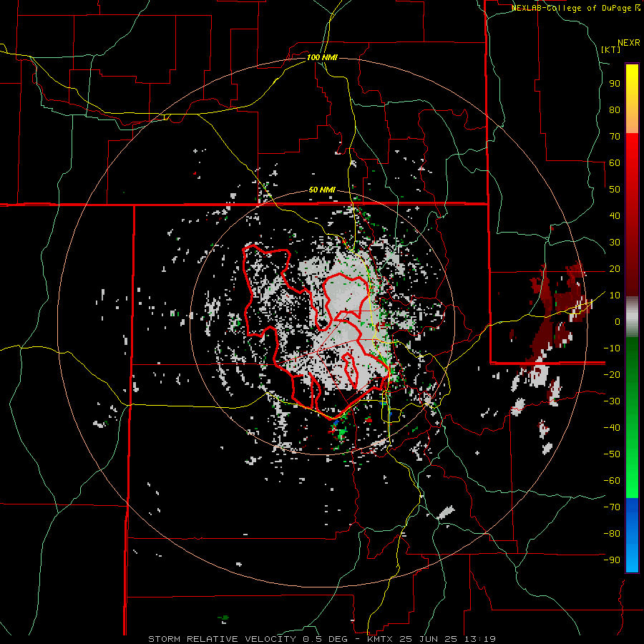Image resolution: width=644 pixels, height=644 pixels.
Task: Click the positive 80 scale value
Action: tap(615, 109)
